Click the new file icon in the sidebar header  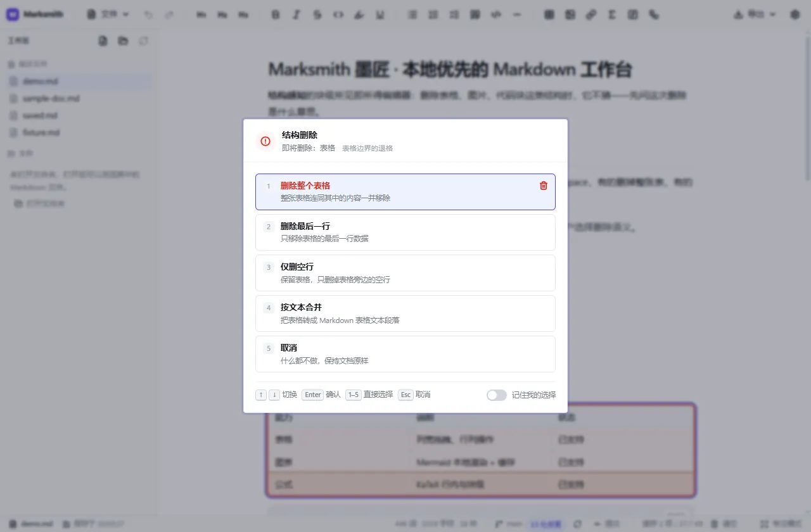103,41
